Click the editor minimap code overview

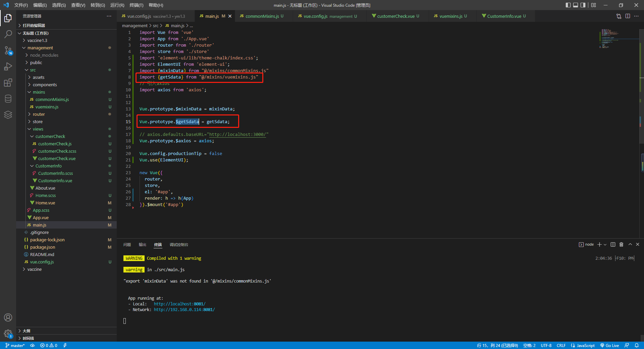coord(609,39)
